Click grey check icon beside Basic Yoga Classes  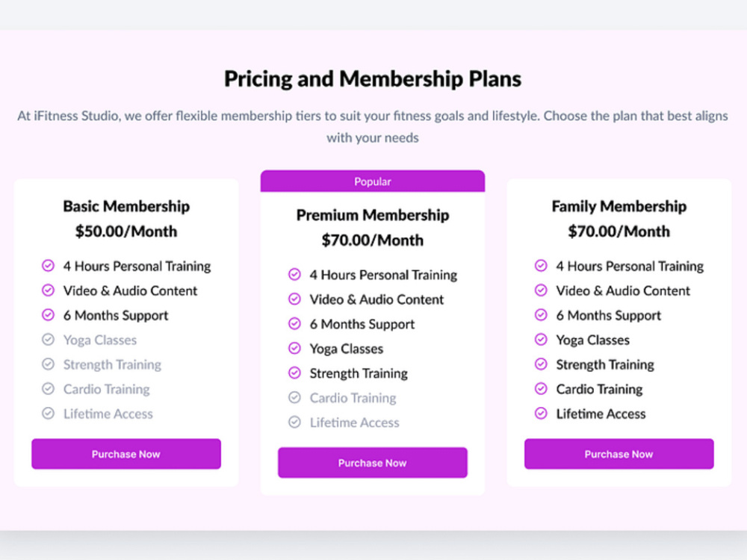48,339
